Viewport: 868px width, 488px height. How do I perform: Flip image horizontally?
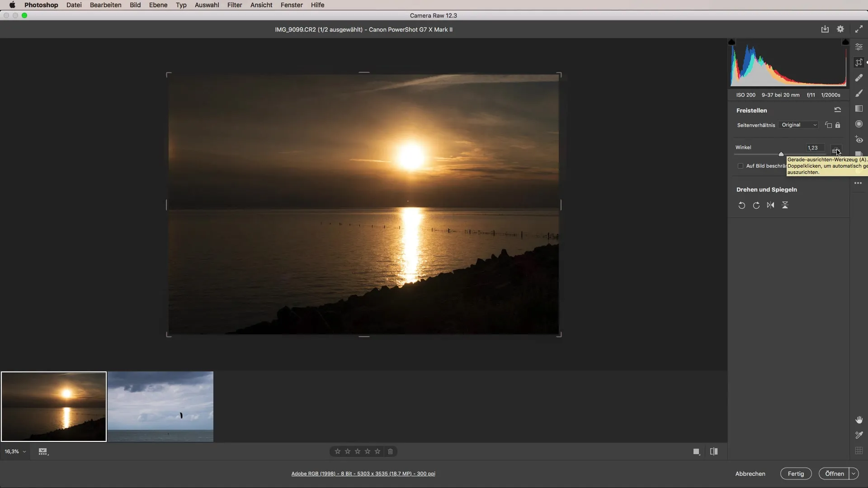click(x=770, y=205)
